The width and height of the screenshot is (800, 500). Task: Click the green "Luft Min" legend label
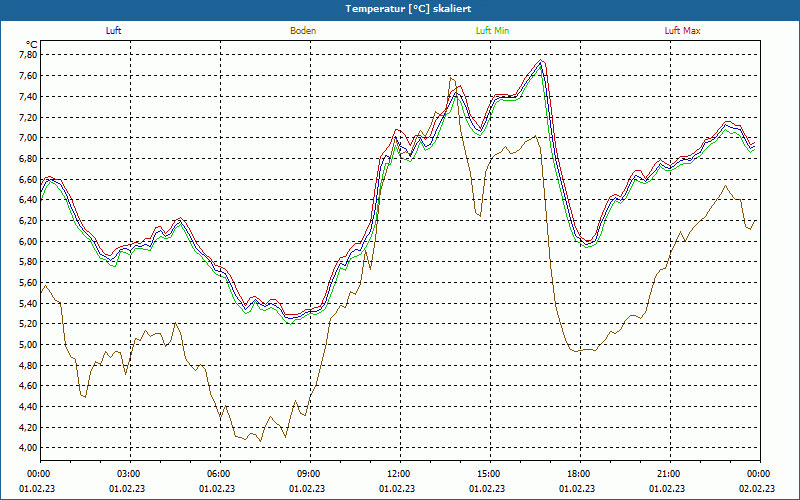coord(492,31)
